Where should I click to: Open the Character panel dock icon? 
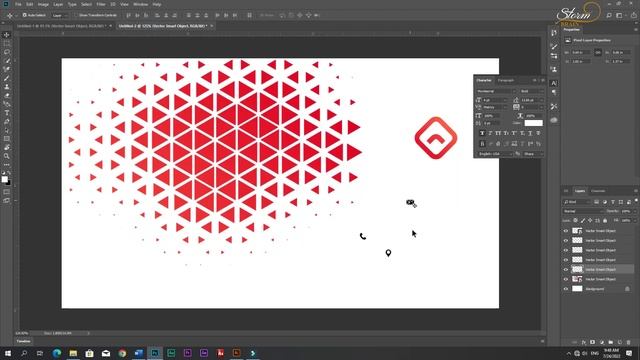[553, 83]
